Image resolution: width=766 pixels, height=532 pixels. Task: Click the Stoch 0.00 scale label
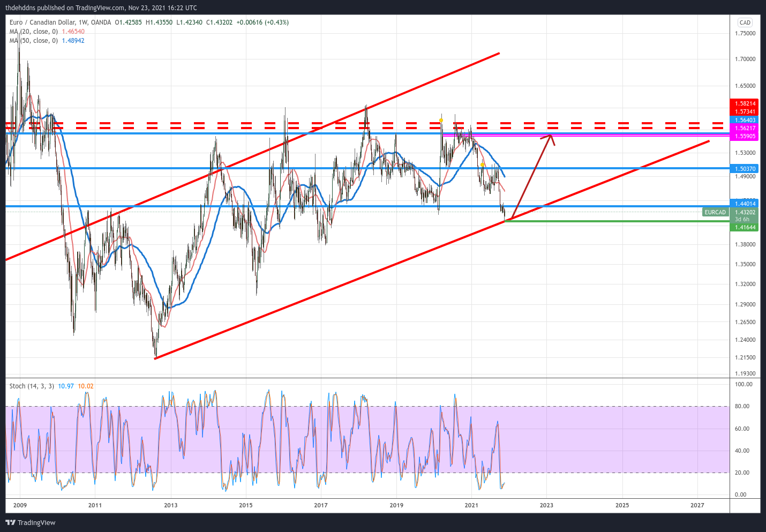(x=740, y=494)
